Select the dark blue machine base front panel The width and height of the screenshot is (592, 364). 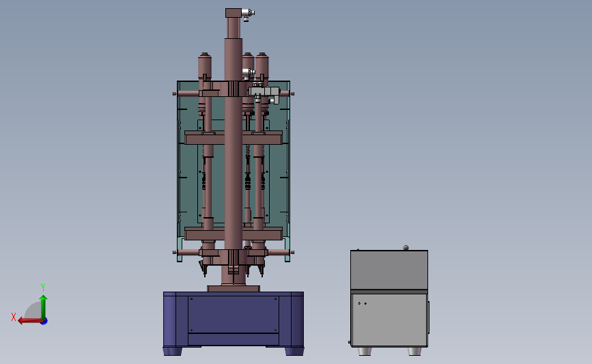click(x=234, y=315)
